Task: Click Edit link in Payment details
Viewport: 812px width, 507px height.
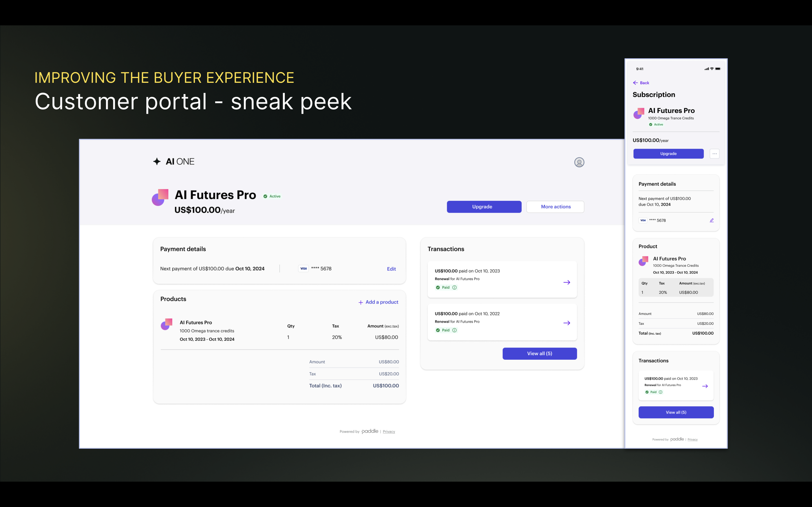Action: (x=391, y=269)
